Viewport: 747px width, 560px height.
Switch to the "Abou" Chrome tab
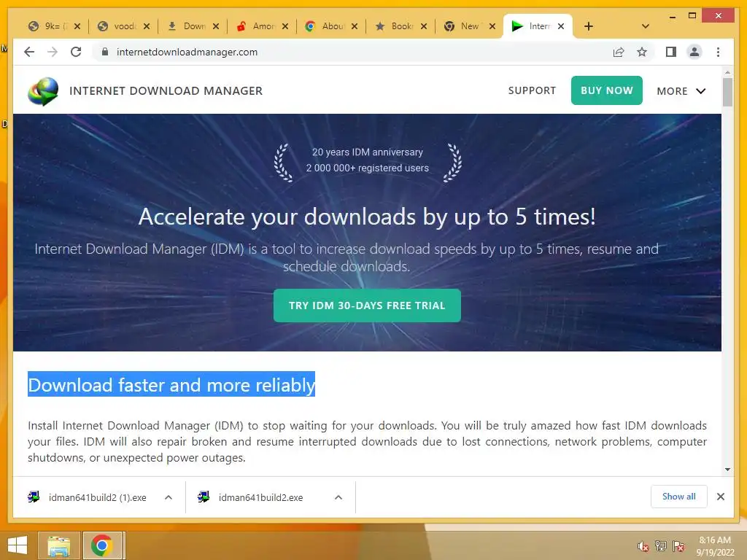click(x=327, y=26)
